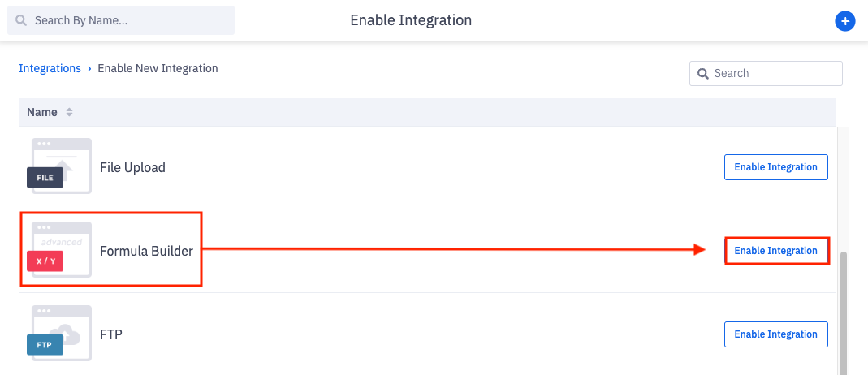Go back to Integrations breadcrumb link
The width and height of the screenshot is (868, 375).
click(50, 68)
